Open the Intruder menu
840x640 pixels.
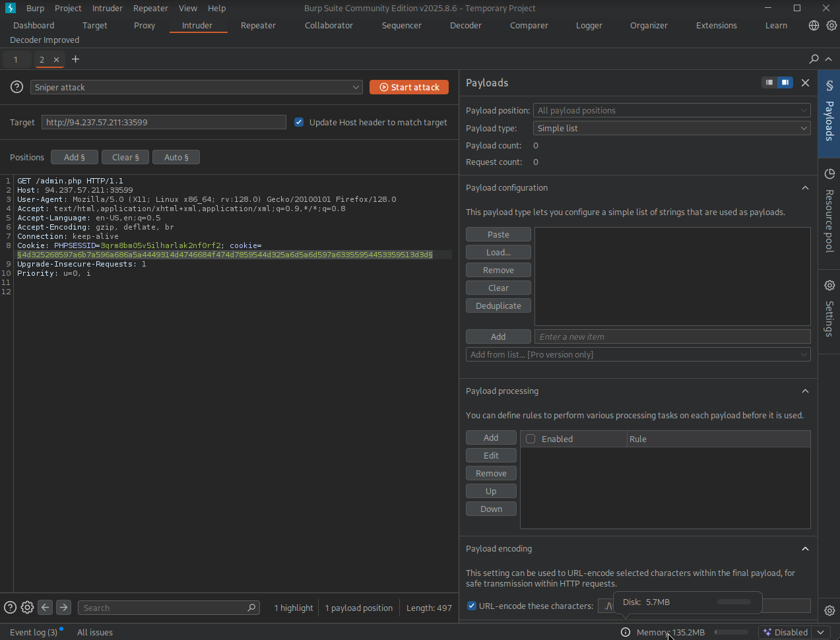(107, 9)
